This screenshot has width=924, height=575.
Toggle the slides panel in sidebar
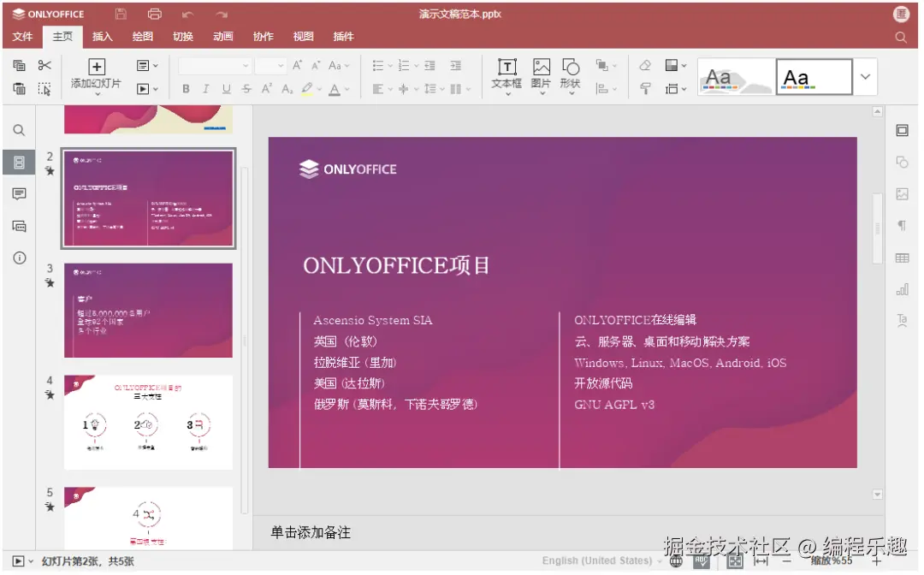[19, 163]
